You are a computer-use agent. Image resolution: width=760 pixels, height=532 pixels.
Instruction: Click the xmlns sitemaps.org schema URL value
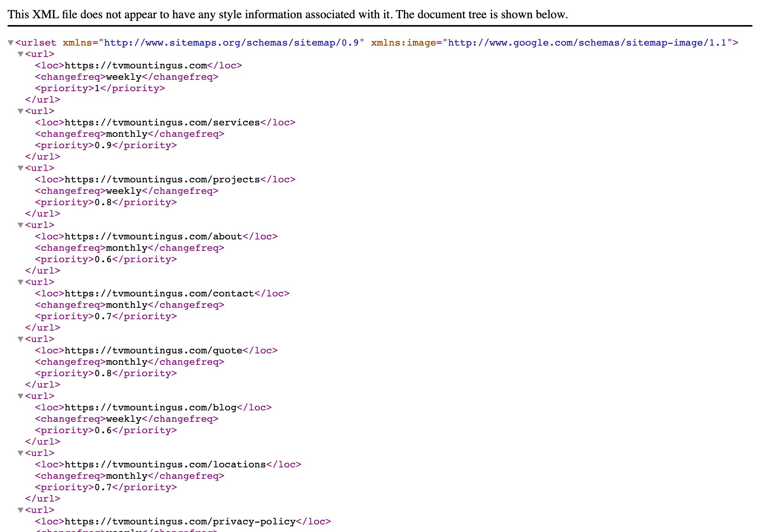tap(231, 43)
